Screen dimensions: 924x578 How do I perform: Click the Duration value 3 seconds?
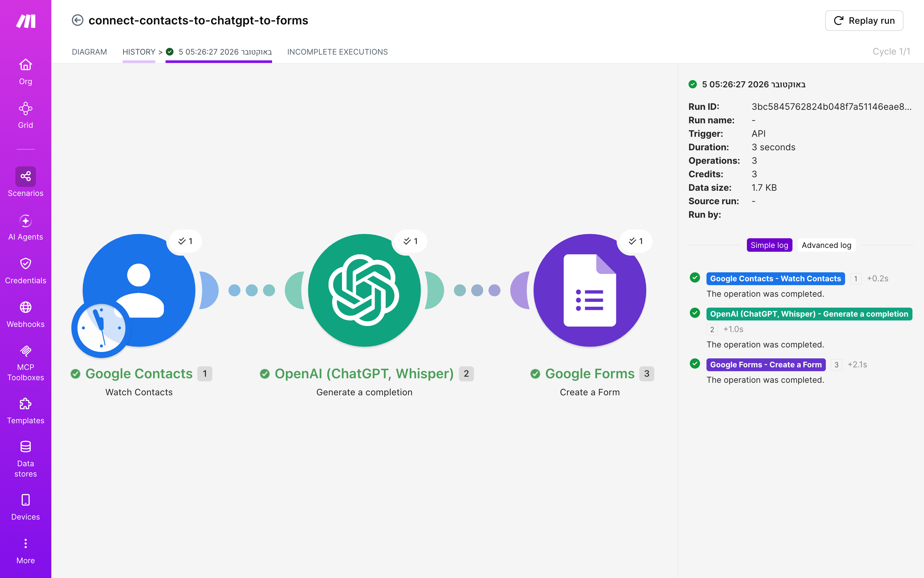(x=773, y=147)
